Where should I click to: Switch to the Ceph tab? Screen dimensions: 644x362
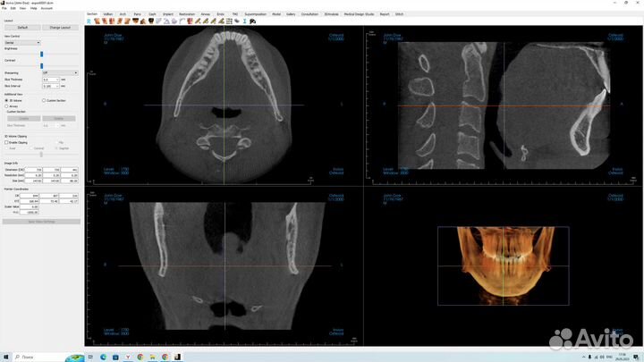tap(152, 14)
